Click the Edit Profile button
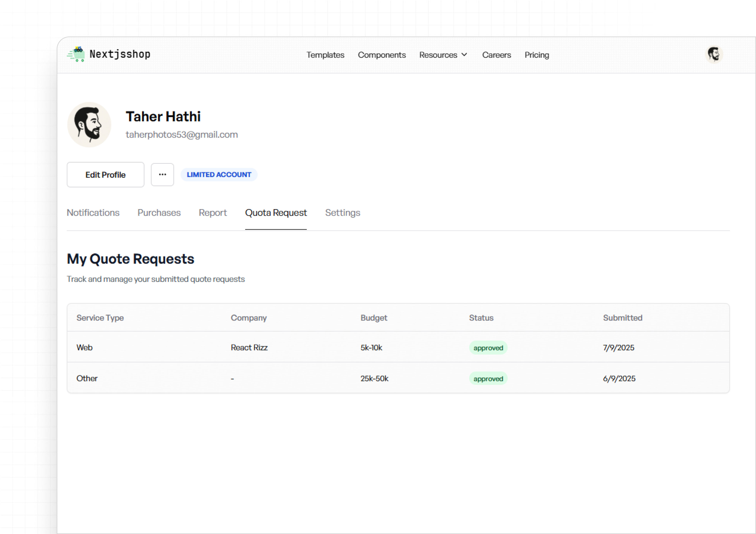The height and width of the screenshot is (534, 756). (x=105, y=175)
